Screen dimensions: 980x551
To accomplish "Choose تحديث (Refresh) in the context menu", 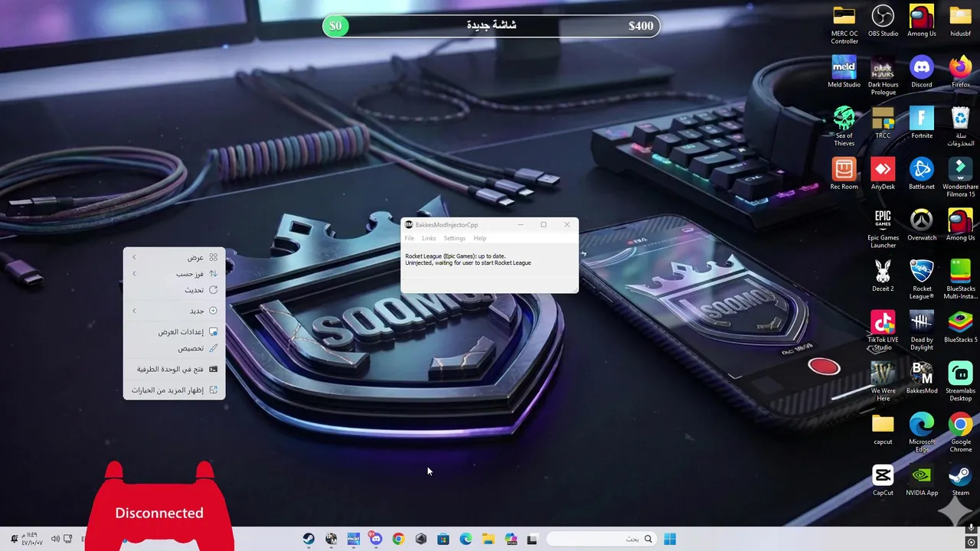I will (174, 290).
